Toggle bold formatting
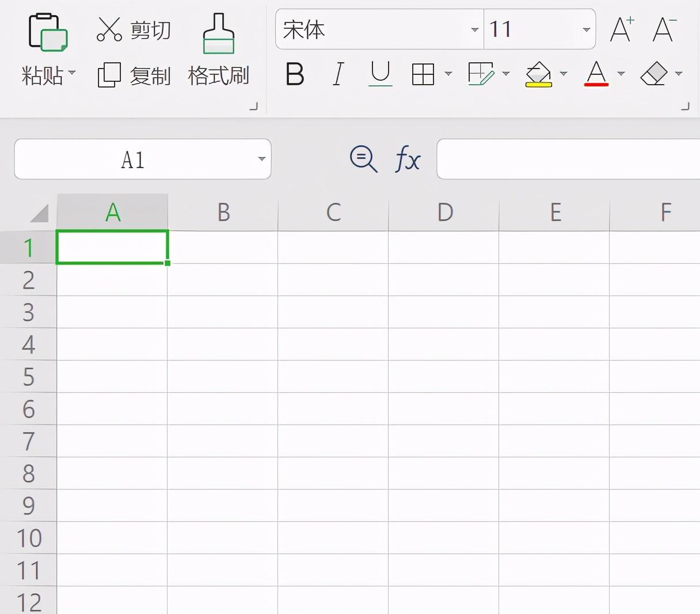 click(x=295, y=74)
